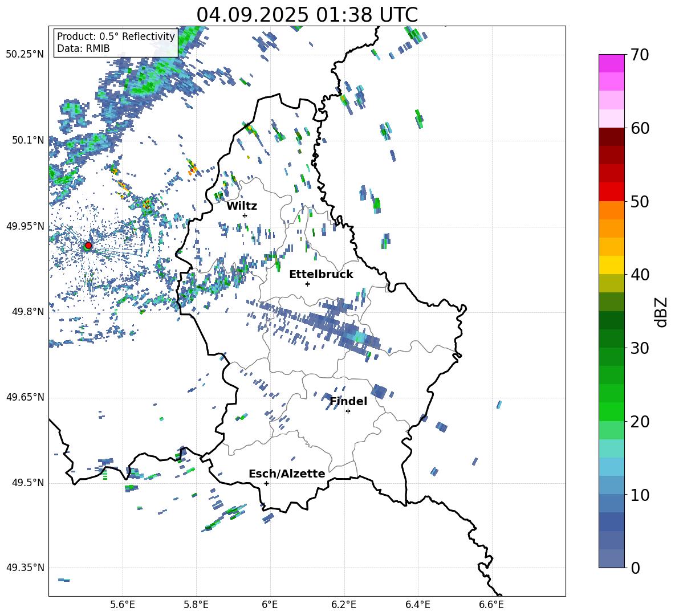The width and height of the screenshot is (675, 616).
Task: Click the red radar site marker dot
Action: 88,245
